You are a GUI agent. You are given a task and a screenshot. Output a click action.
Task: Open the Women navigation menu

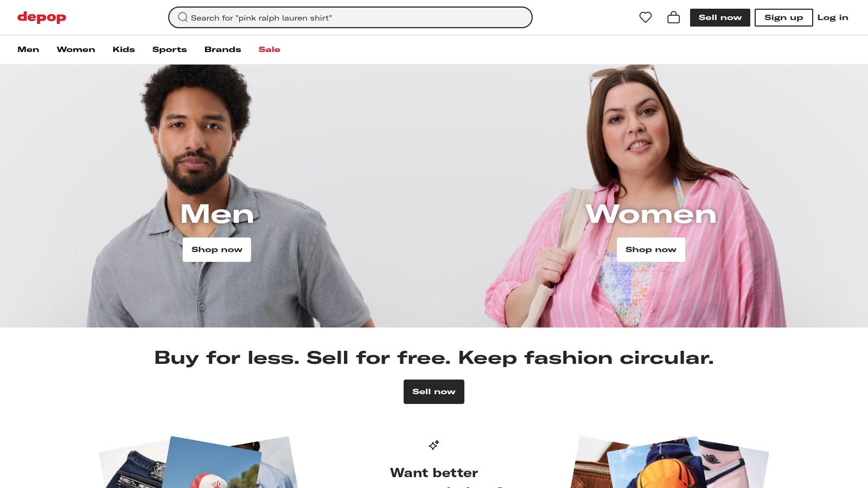point(76,49)
